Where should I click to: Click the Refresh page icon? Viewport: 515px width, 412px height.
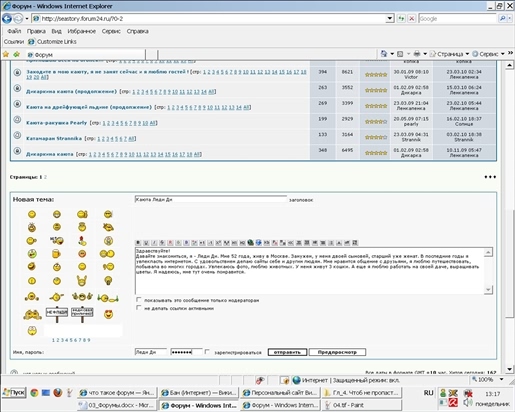[x=401, y=19]
